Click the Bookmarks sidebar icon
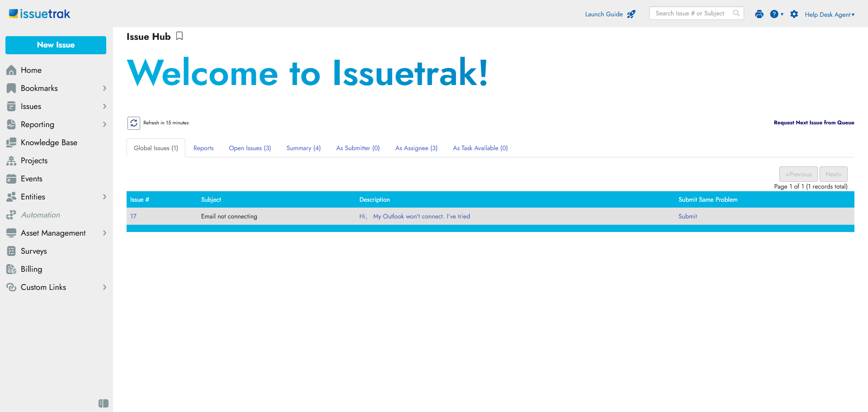This screenshot has height=412, width=868. [x=11, y=88]
